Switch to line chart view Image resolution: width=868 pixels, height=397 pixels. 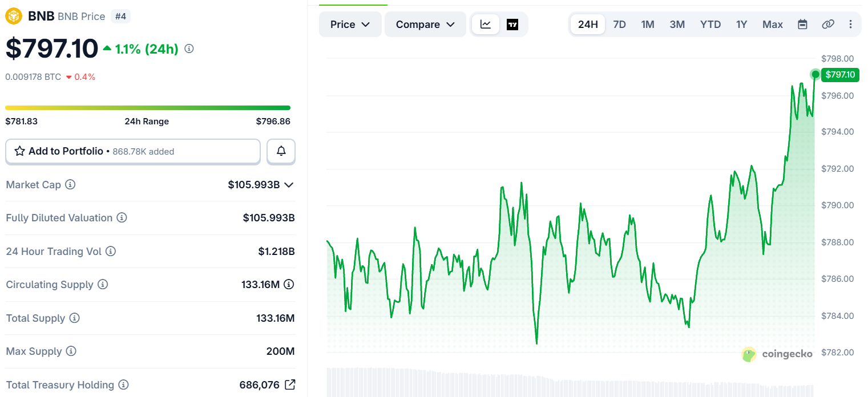(x=486, y=25)
